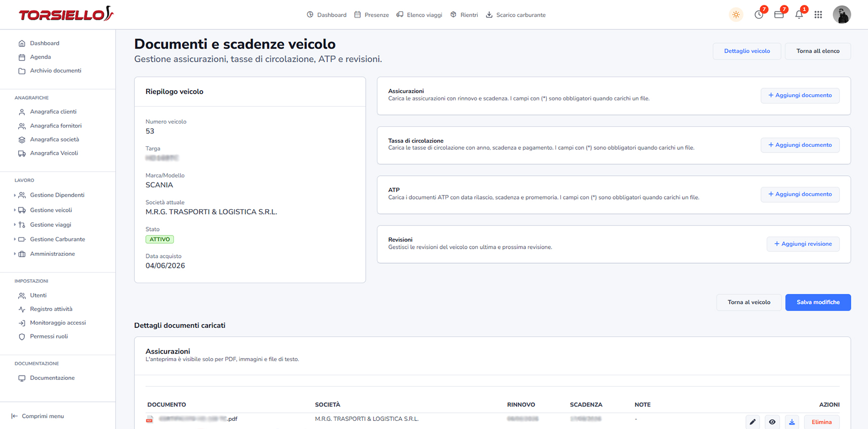Click the Torsiello logo

66,14
